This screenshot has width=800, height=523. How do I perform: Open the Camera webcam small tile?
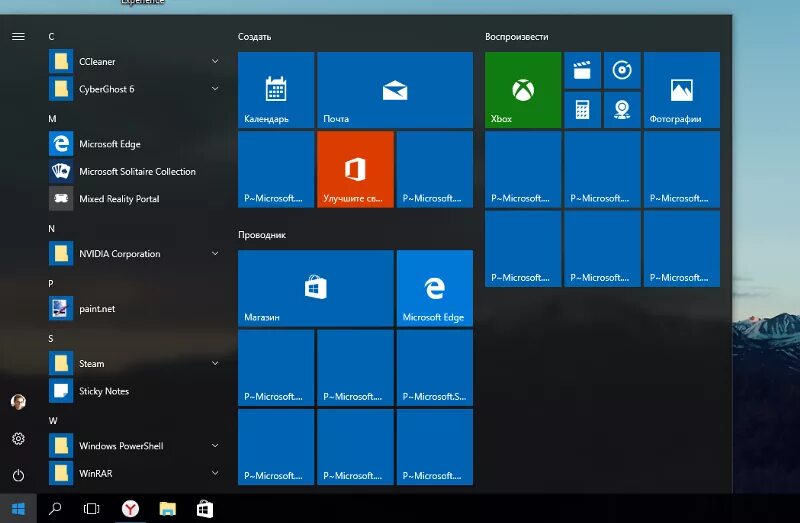click(x=622, y=110)
